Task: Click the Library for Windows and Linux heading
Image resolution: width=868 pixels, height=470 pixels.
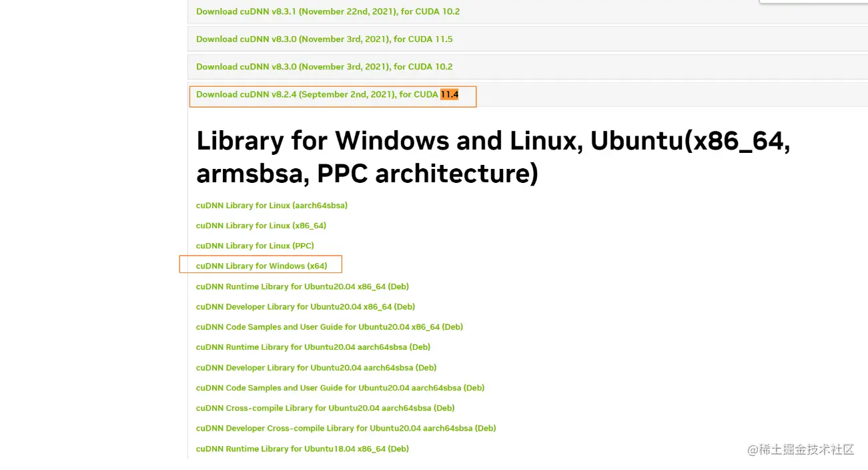Action: pos(494,157)
